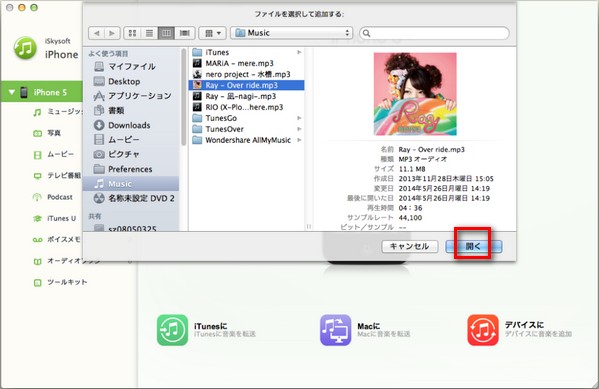Viewport: 599px width, 389px height.
Task: Select Downloads in the sidebar
Action: [131, 125]
